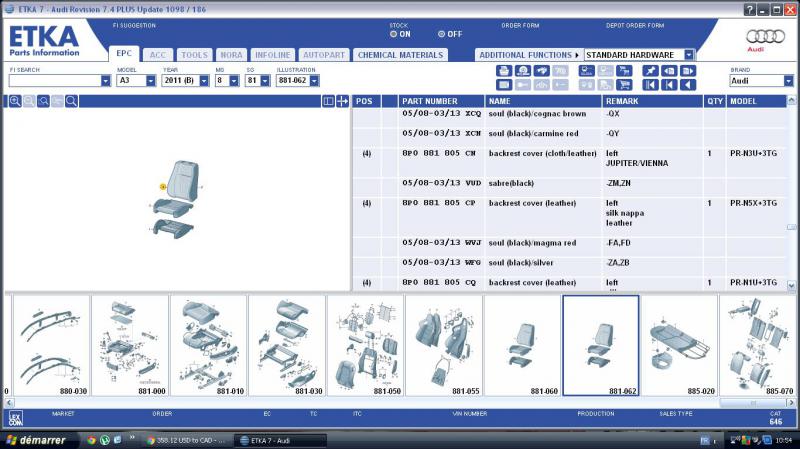Screen dimensions: 800x449
Task: Click the plain back triangle arrow icon
Action: coord(688,85)
